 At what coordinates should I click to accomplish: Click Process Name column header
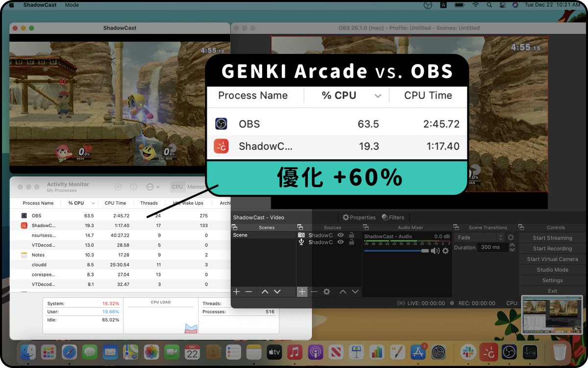pyautogui.click(x=38, y=203)
